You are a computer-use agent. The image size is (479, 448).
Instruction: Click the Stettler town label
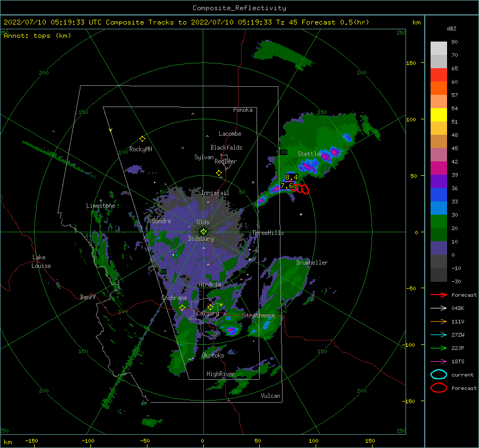(x=310, y=154)
